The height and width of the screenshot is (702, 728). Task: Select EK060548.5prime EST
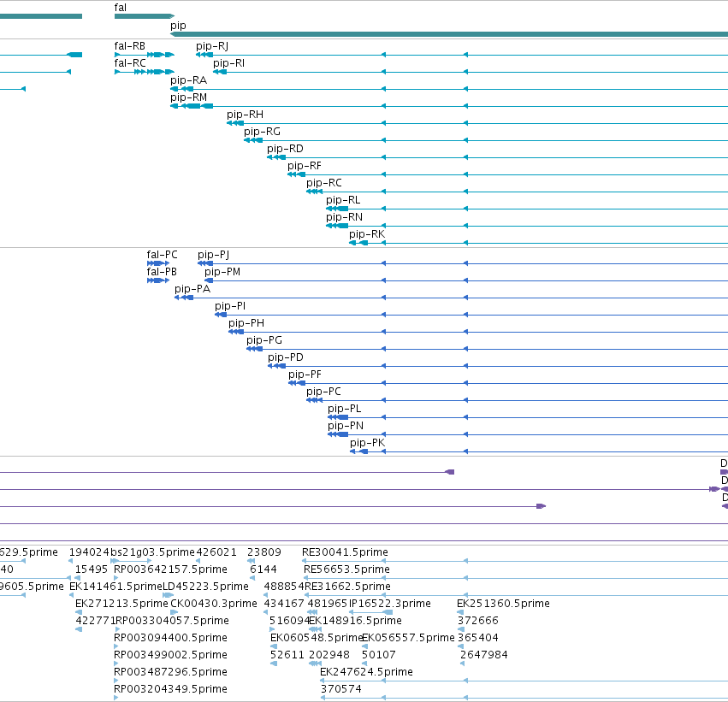tap(317, 638)
